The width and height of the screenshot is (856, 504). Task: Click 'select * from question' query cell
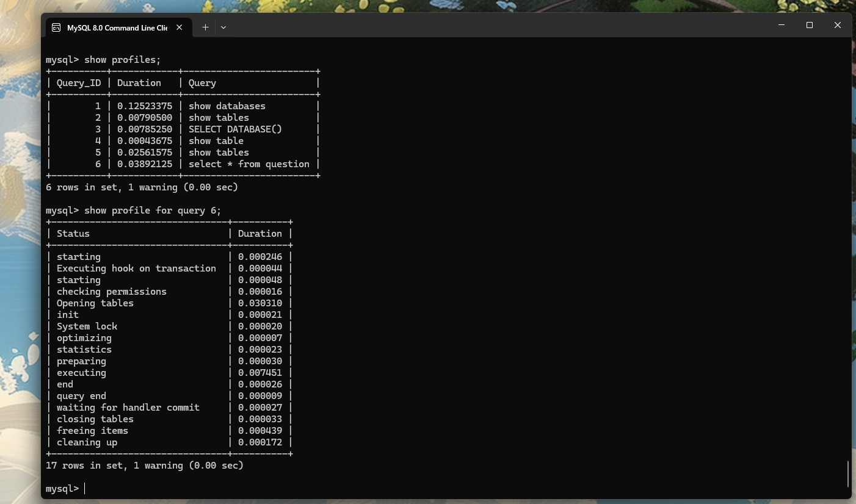249,164
